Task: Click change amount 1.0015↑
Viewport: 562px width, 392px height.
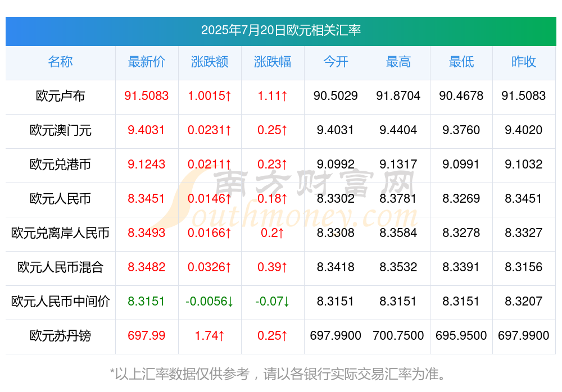Action: (210, 95)
